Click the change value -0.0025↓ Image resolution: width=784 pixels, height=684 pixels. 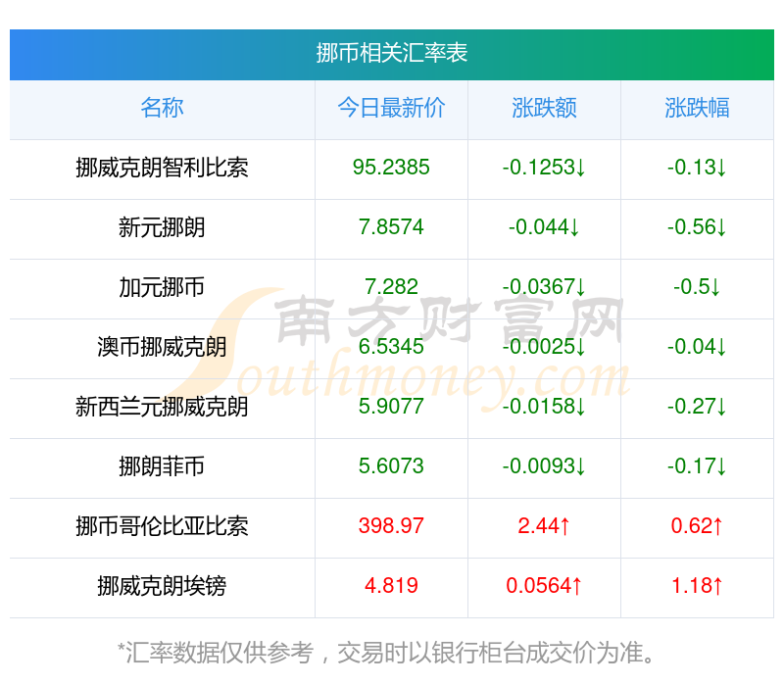[544, 347]
